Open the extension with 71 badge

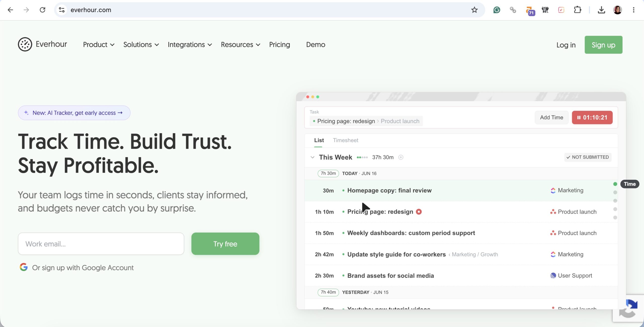(530, 11)
